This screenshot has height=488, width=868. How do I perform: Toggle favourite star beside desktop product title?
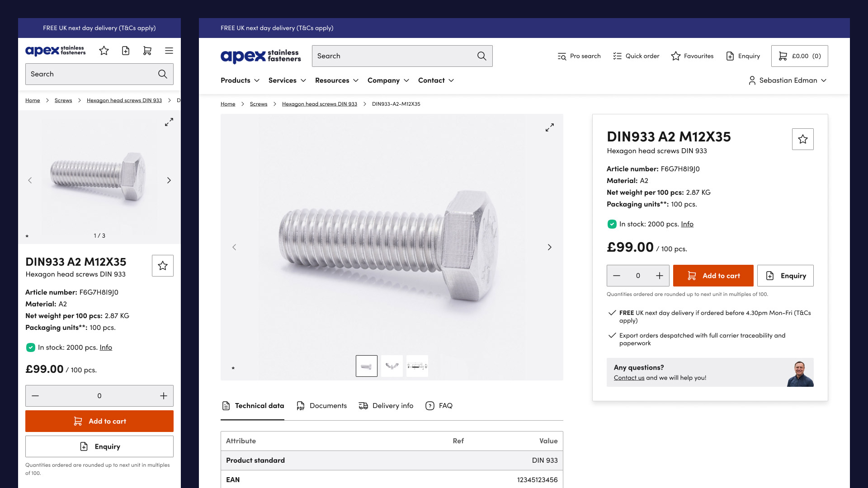(x=802, y=139)
